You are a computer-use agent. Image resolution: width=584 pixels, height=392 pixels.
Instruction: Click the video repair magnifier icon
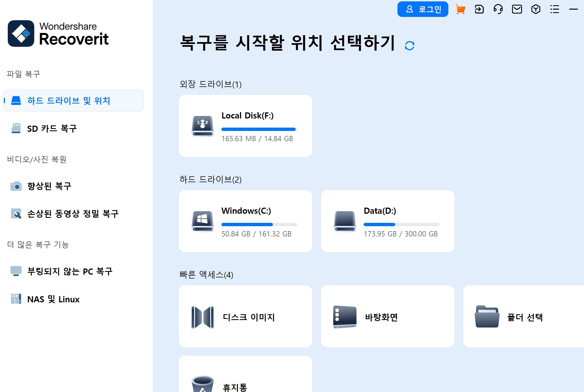[16, 214]
